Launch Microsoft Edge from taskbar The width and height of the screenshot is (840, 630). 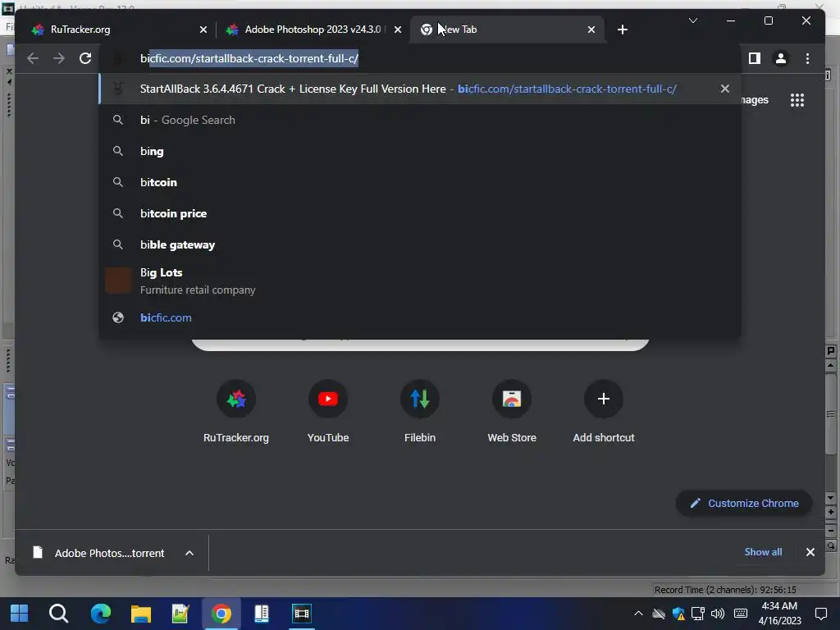pos(100,614)
